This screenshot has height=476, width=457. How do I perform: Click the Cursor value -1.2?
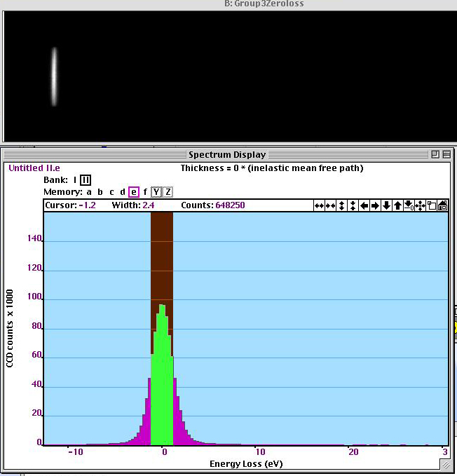(x=87, y=205)
